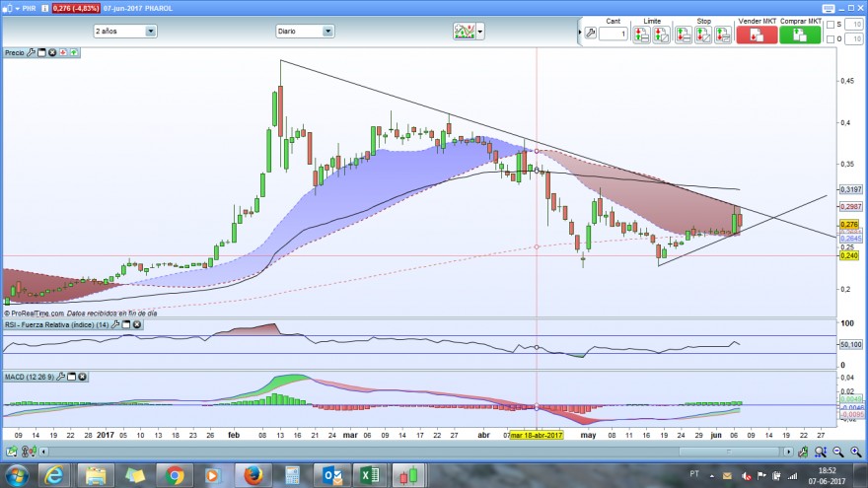Open the trading settings wrench icon

(x=591, y=34)
